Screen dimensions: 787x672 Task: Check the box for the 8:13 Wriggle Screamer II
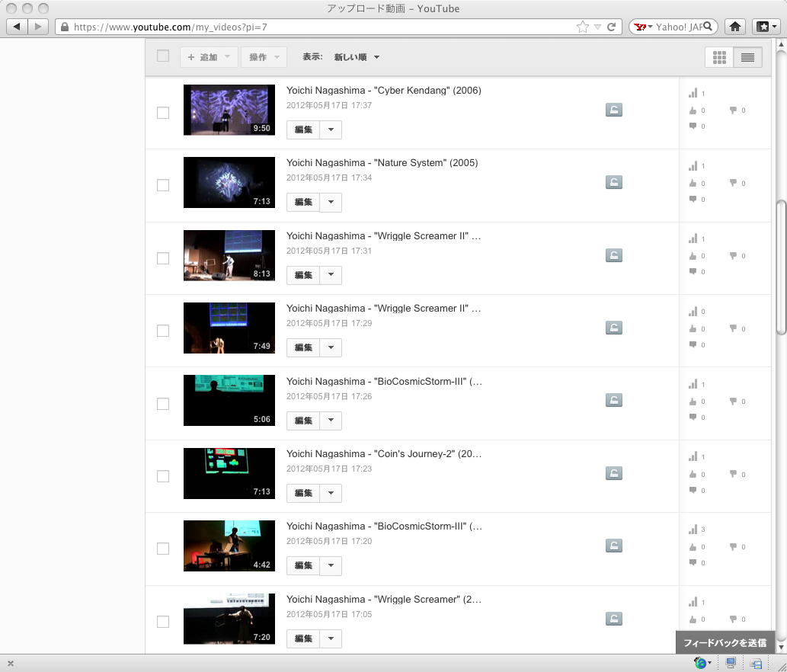163,258
